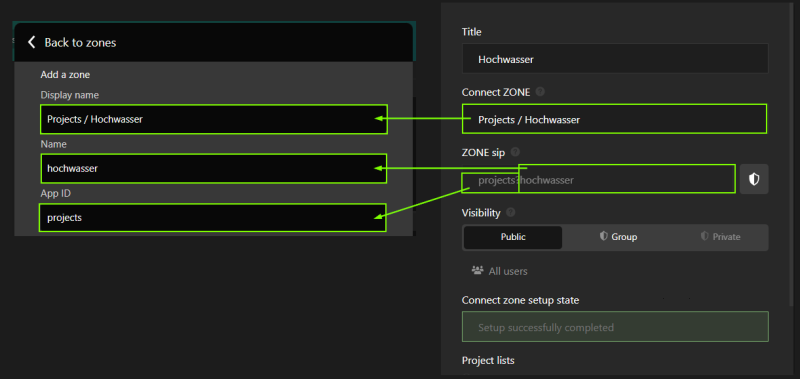
Task: Click the Display name label
Action: 70,95
